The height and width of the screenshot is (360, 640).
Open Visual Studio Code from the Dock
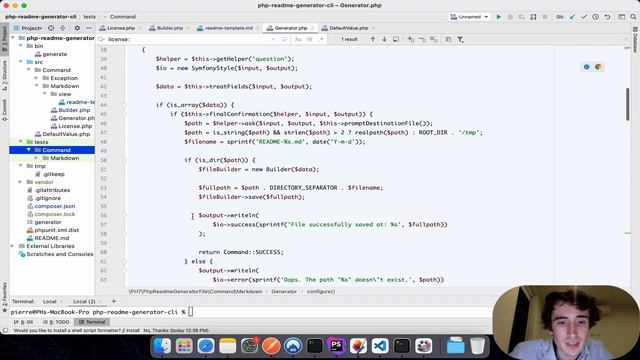click(380, 346)
